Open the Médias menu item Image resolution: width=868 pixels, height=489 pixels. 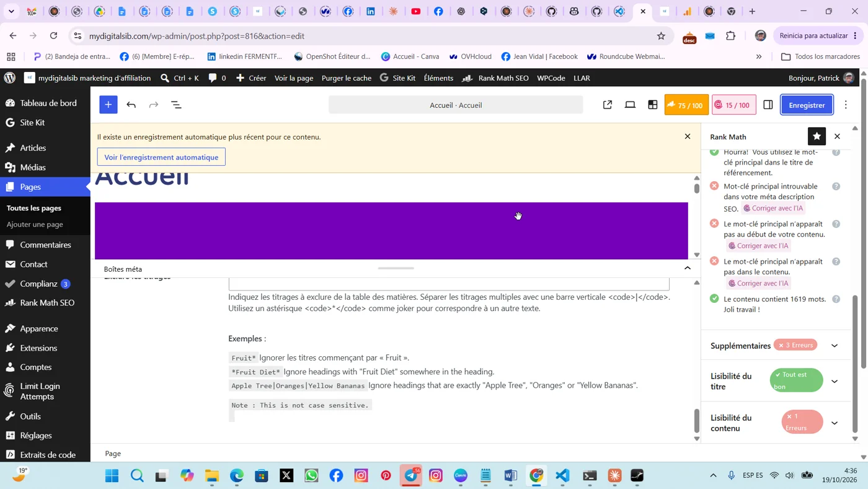coord(33,168)
